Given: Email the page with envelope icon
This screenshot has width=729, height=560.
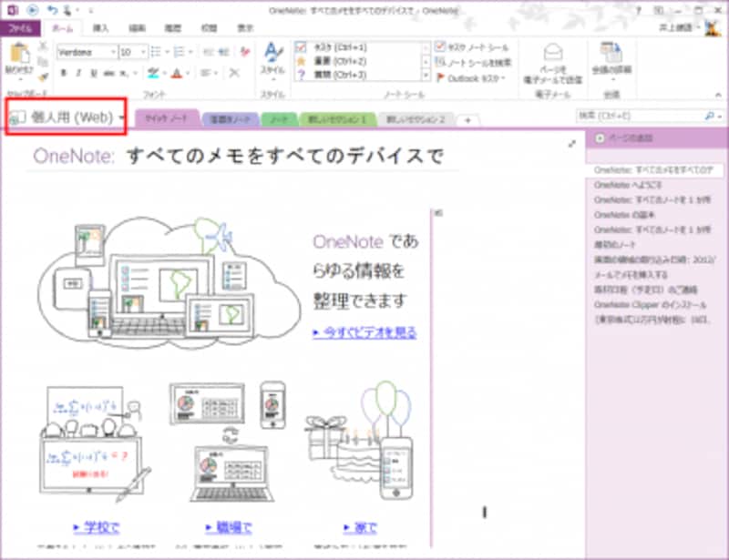Looking at the screenshot, I should (553, 53).
